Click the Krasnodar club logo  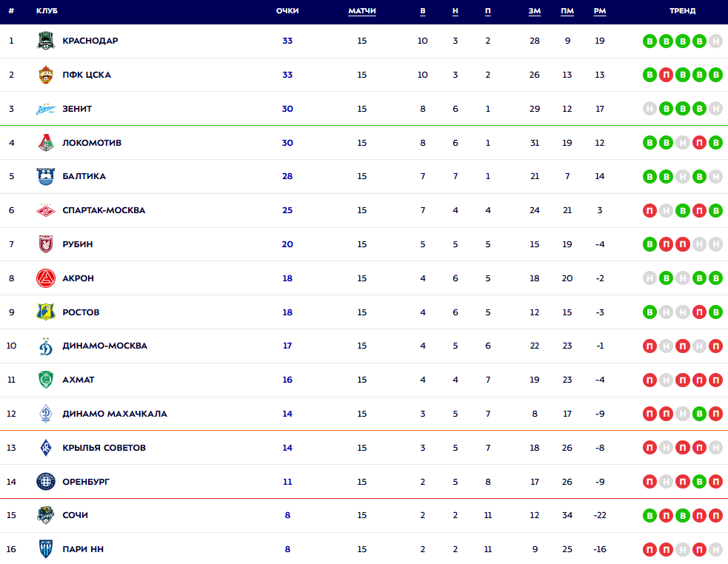coord(46,41)
